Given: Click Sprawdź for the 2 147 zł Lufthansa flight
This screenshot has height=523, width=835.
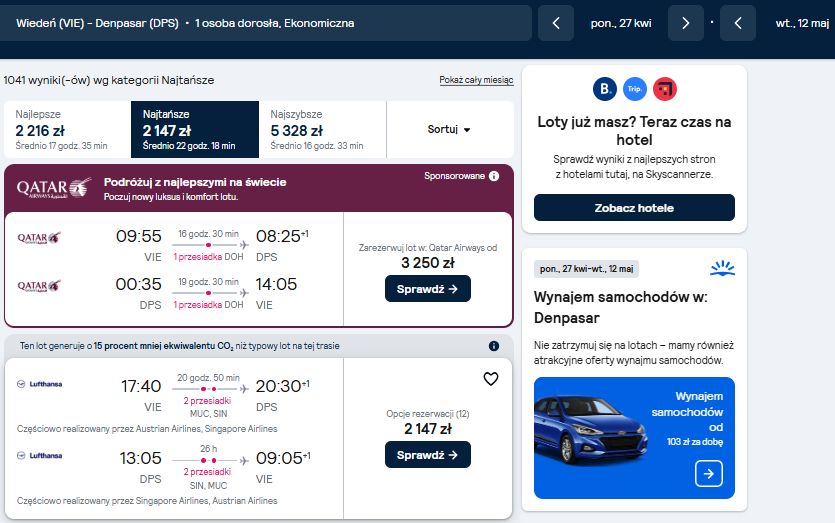Looking at the screenshot, I should click(x=428, y=455).
